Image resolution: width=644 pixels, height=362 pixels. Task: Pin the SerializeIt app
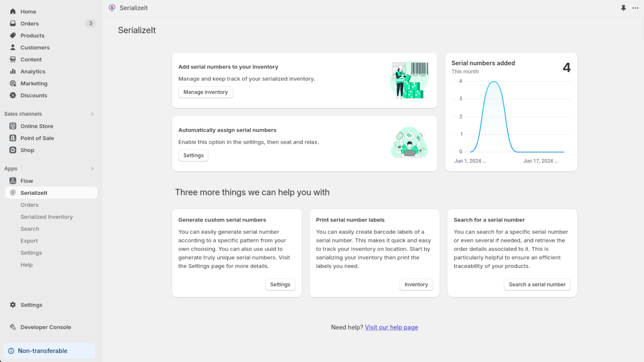(x=623, y=8)
